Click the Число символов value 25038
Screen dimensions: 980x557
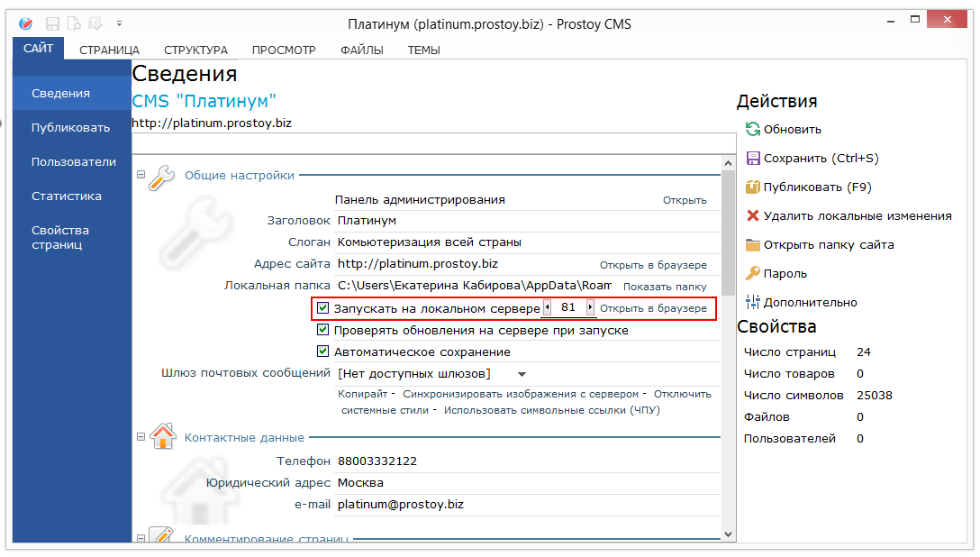875,395
